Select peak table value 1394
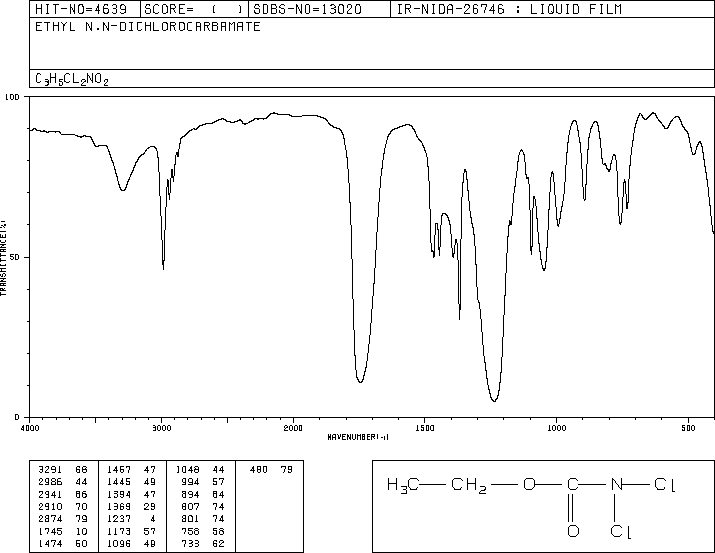The height and width of the screenshot is (553, 715). 119,494
